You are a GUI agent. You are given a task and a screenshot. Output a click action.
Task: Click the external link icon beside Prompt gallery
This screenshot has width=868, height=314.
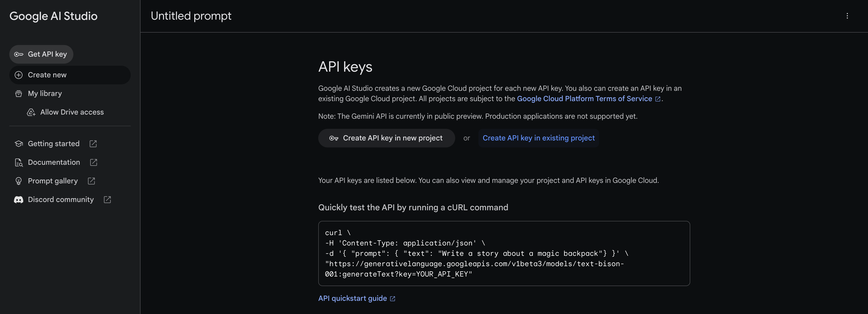click(91, 181)
